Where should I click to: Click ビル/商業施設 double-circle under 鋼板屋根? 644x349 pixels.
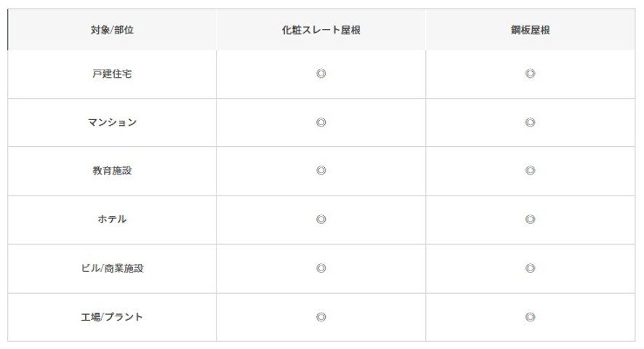530,268
